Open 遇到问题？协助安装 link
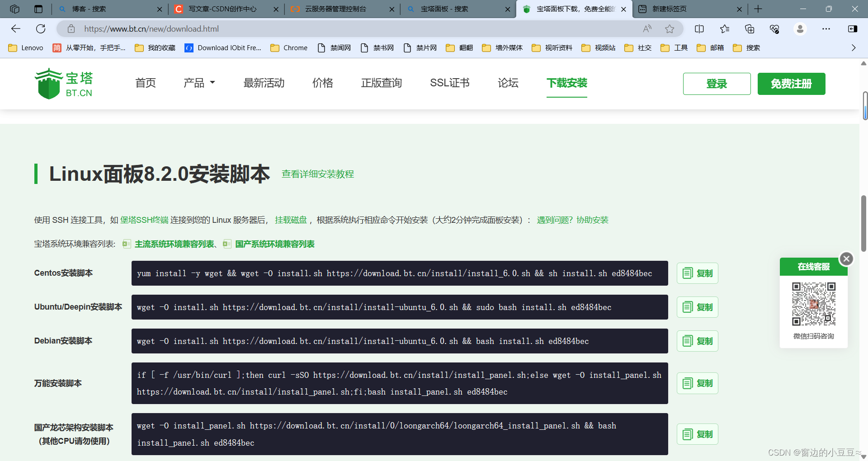868x461 pixels. (x=573, y=220)
